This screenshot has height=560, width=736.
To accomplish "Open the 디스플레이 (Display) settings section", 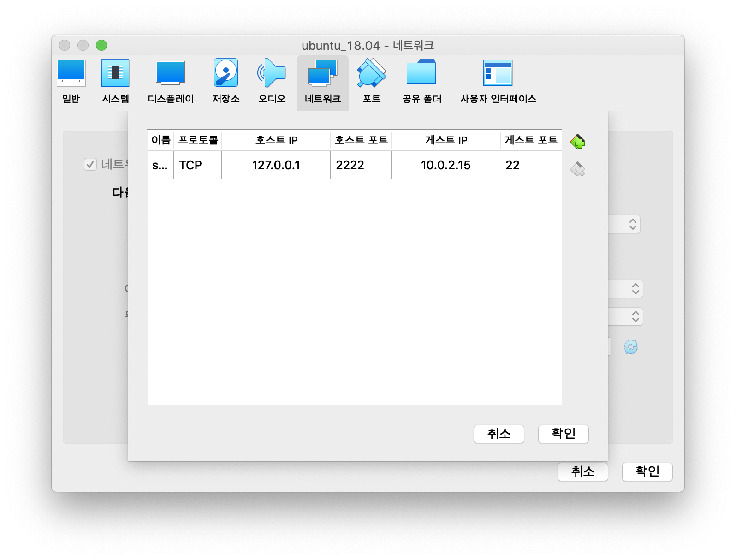I will (171, 82).
